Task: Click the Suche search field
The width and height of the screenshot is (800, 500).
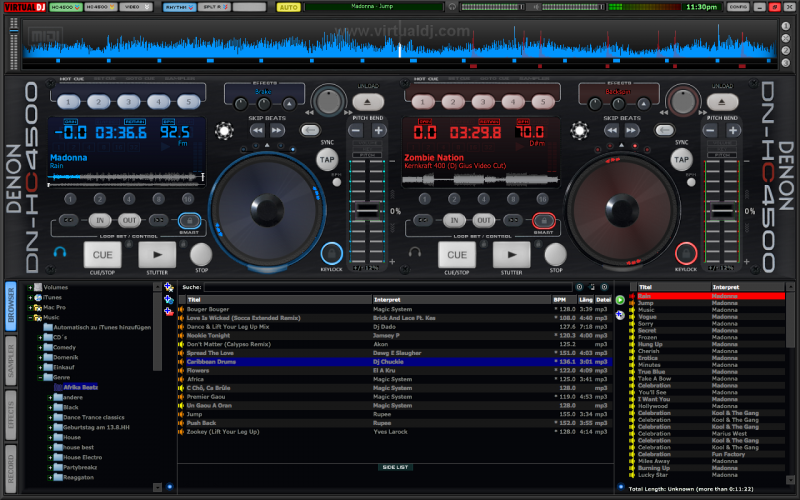Action: click(388, 287)
